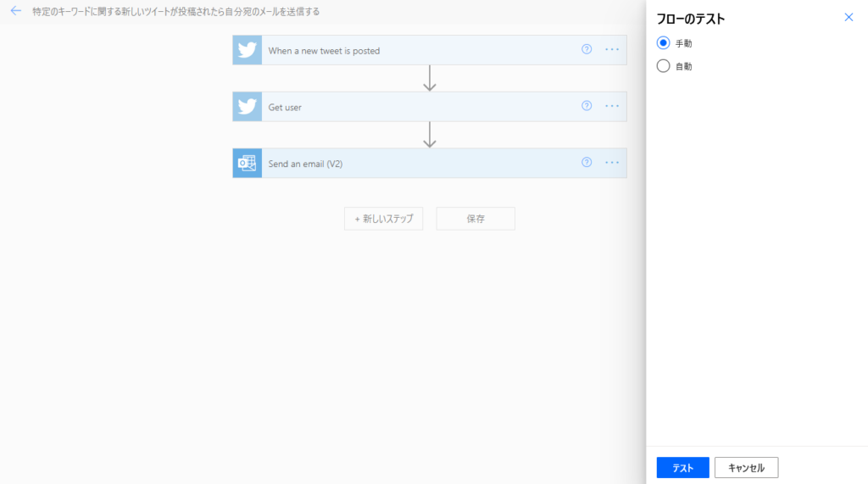The height and width of the screenshot is (484, 868).
Task: Click the 保存 button
Action: click(x=476, y=219)
